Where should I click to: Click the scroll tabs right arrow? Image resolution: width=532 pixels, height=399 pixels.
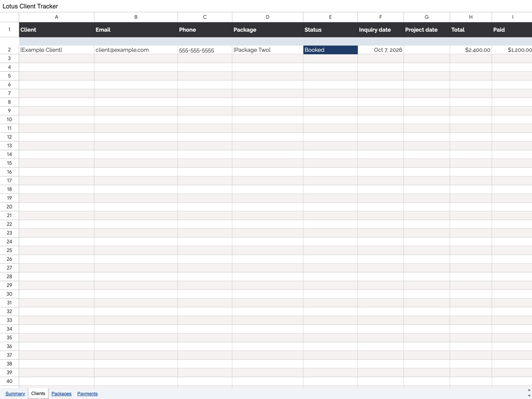point(529,390)
